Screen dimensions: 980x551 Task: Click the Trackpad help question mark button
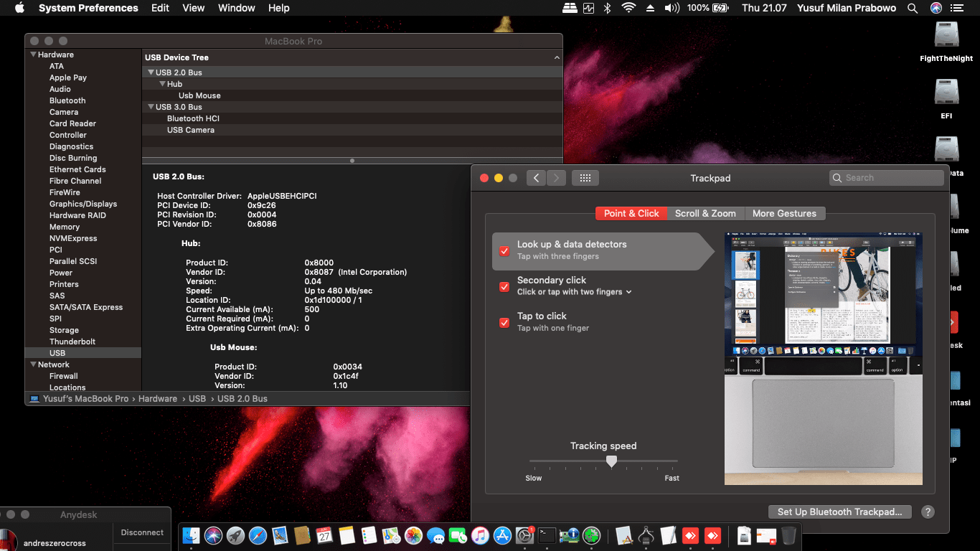pos(928,512)
